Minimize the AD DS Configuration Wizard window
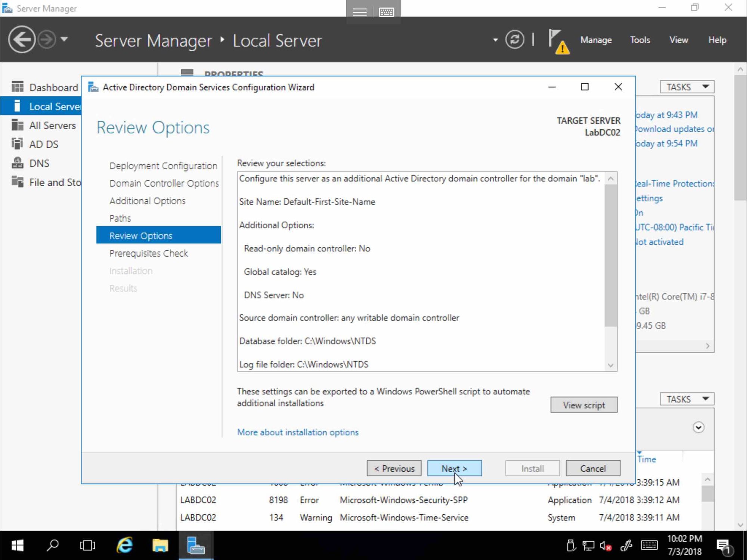This screenshot has width=747, height=560. 552,87
